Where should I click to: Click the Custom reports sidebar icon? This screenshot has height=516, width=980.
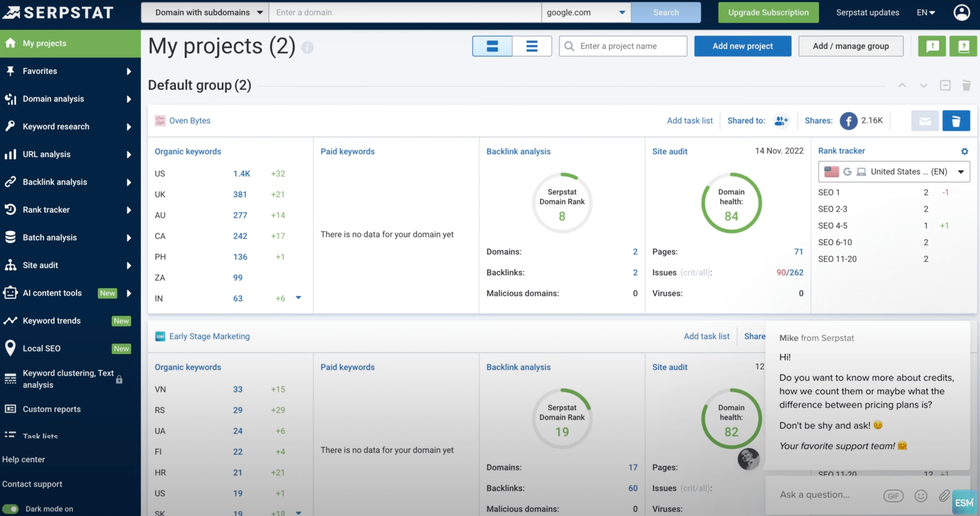pyautogui.click(x=10, y=409)
